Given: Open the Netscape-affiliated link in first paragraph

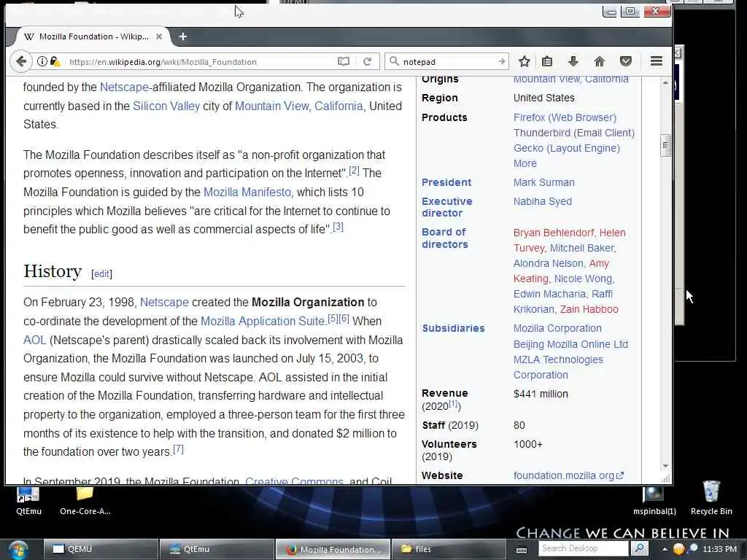Looking at the screenshot, I should tap(124, 87).
